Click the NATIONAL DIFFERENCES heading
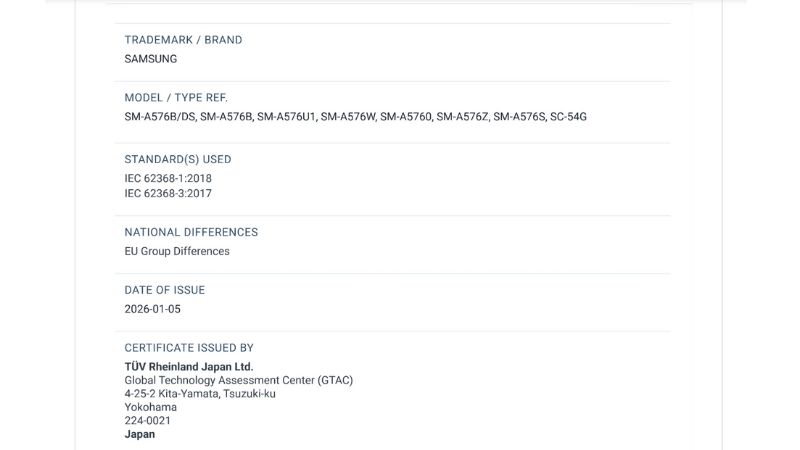This screenshot has height=450, width=800. pyautogui.click(x=191, y=232)
